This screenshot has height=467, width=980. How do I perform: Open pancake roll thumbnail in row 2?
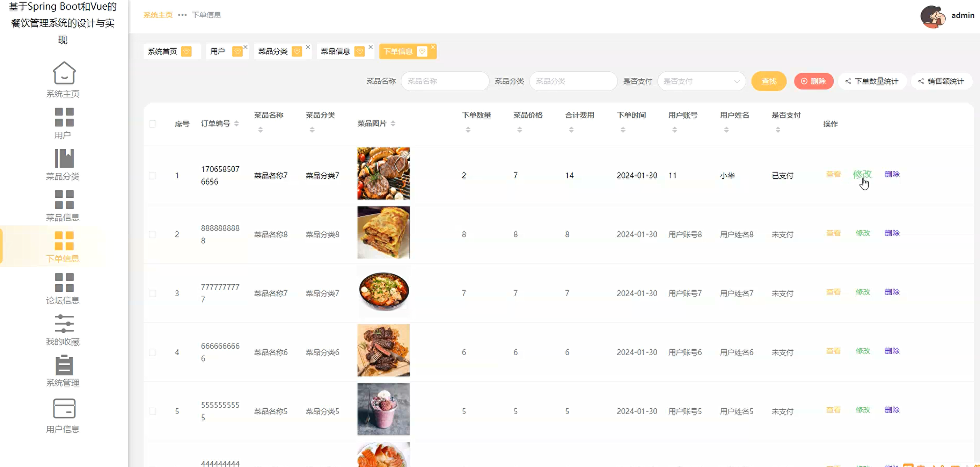point(383,233)
